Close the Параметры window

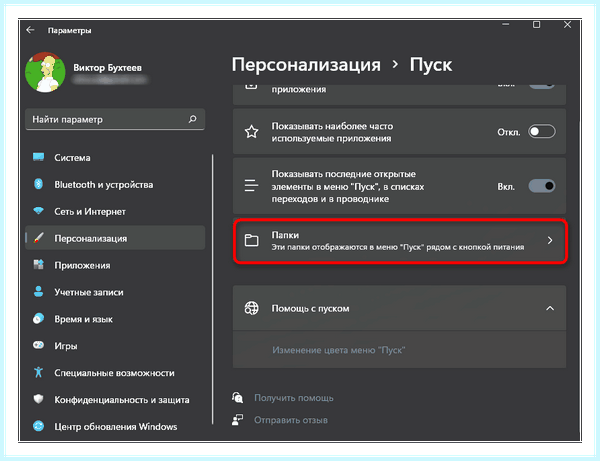[x=567, y=24]
